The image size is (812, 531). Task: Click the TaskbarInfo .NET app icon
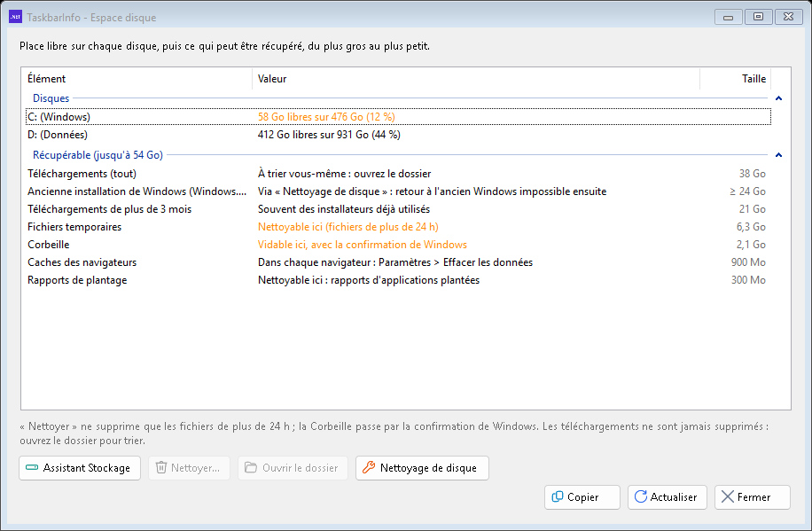pos(16,17)
